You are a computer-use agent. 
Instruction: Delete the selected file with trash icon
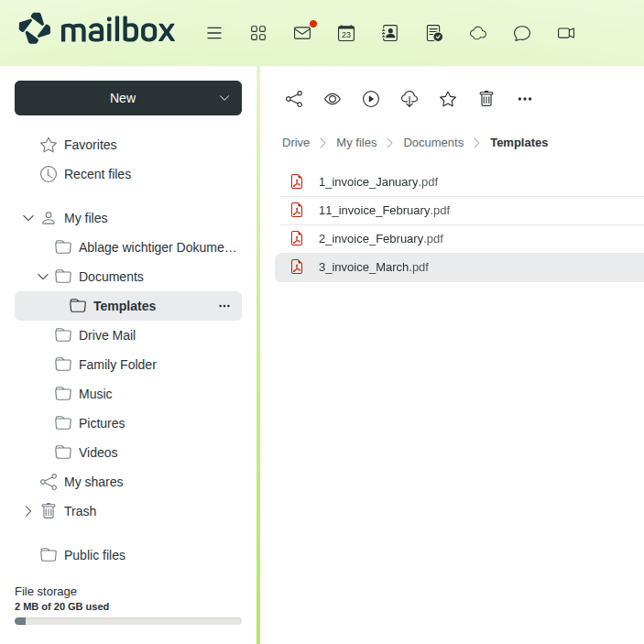486,99
